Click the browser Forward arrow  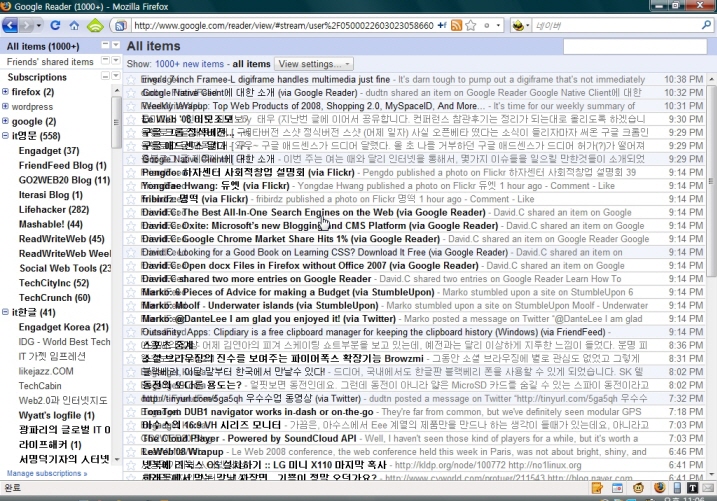(27, 25)
